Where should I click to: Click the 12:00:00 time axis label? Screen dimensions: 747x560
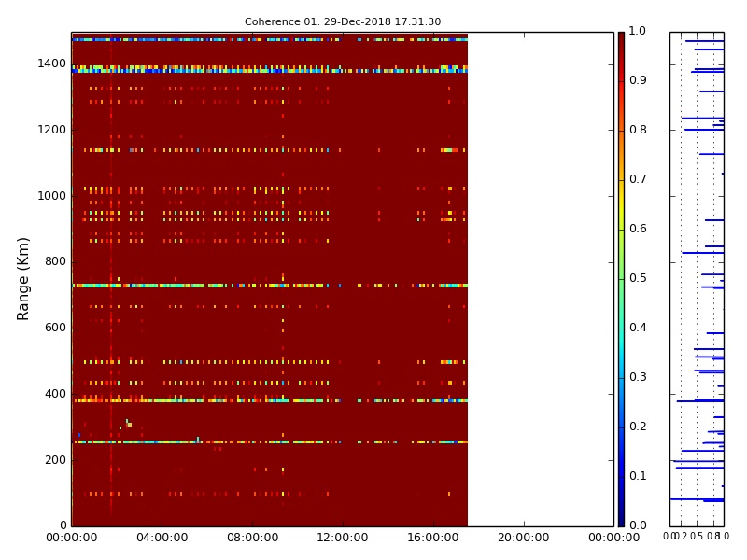point(343,539)
